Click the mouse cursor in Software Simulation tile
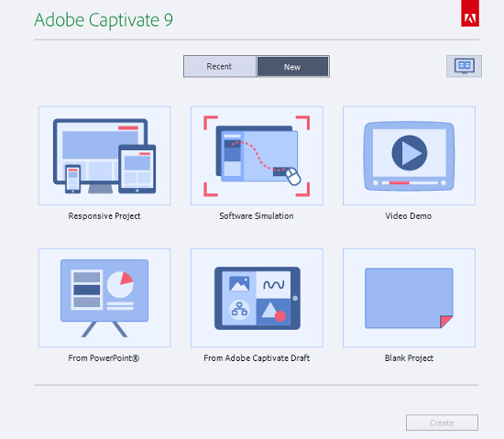 293,177
